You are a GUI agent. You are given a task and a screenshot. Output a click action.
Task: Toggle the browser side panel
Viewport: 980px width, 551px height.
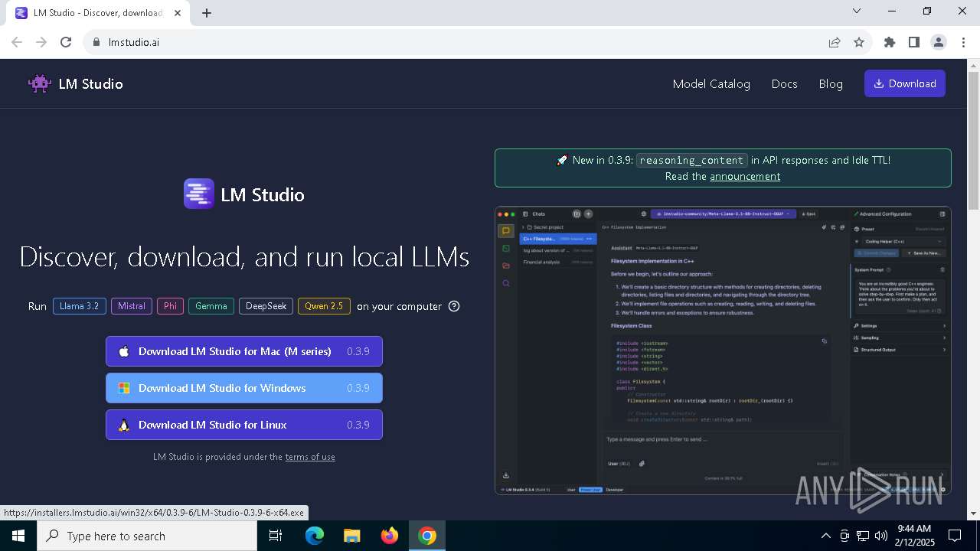[x=914, y=42]
